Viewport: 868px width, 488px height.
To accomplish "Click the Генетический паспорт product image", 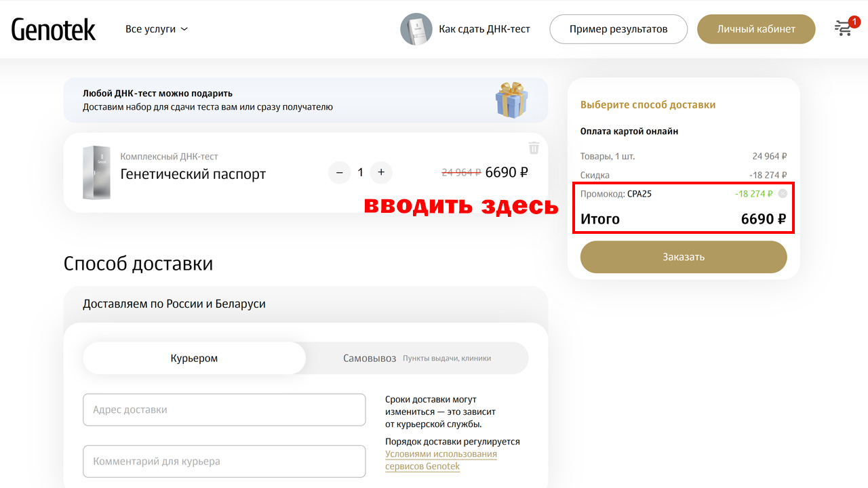I will tap(96, 172).
